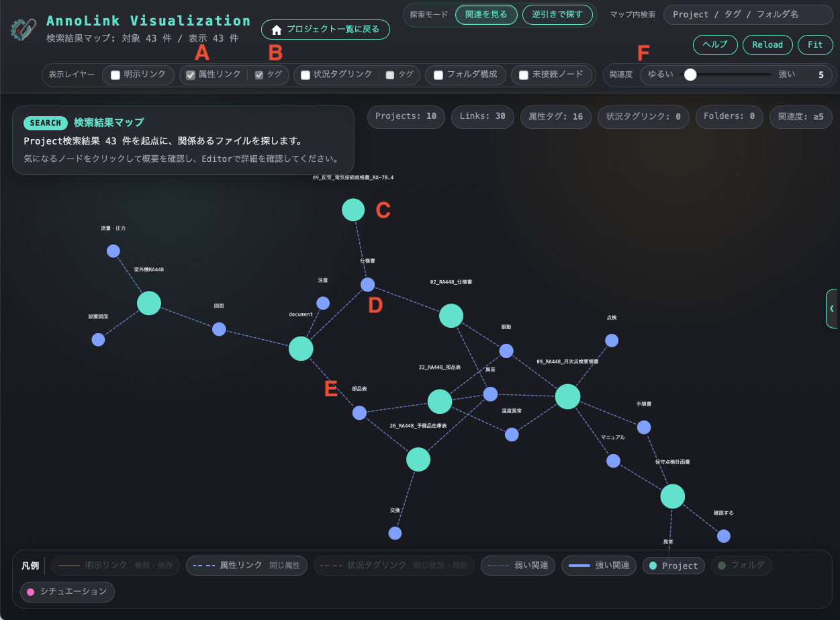Click the SEARCH badge in 検索結果マップ panel
Image resolution: width=840 pixels, height=620 pixels.
pyautogui.click(x=46, y=123)
